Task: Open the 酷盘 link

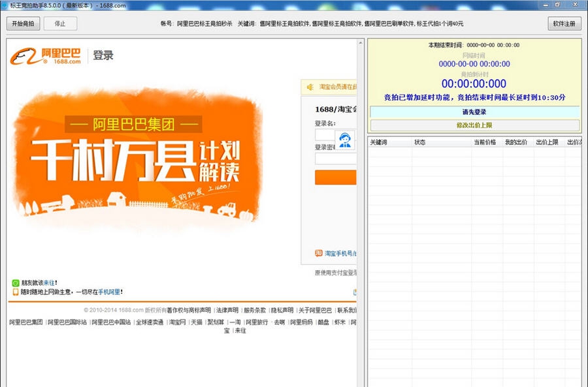Action: 323,322
